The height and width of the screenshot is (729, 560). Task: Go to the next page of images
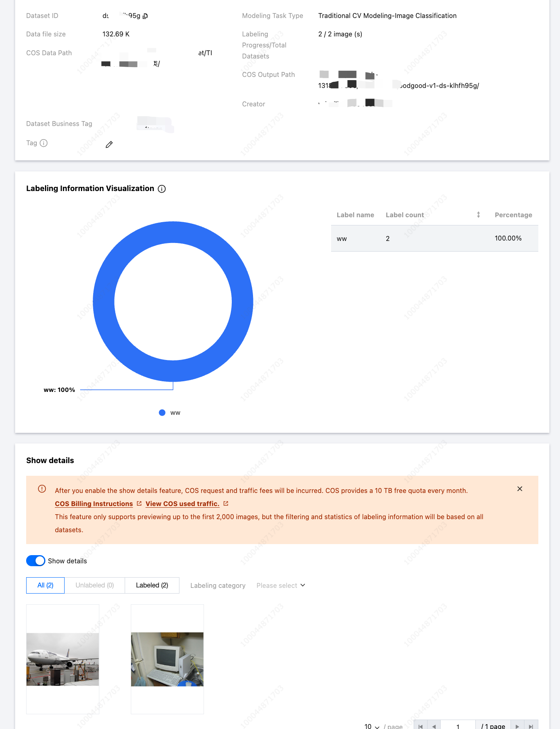517,726
